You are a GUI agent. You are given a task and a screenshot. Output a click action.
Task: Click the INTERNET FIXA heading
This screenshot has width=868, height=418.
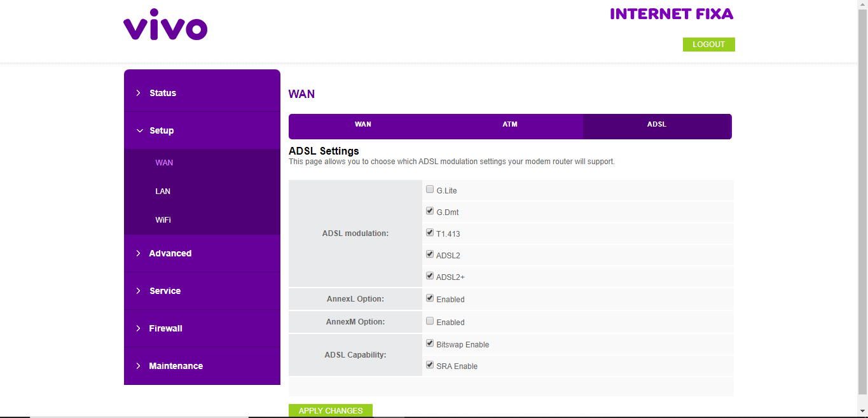coord(672,14)
